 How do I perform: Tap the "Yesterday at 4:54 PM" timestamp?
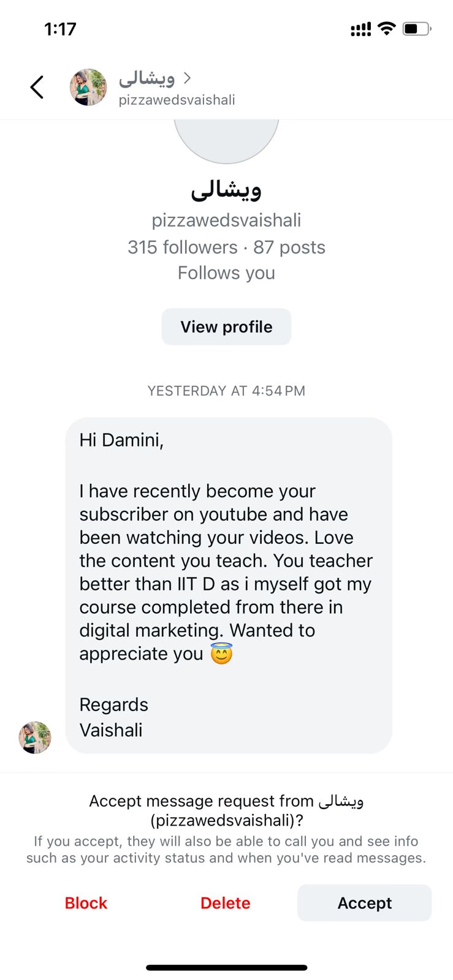point(226,391)
